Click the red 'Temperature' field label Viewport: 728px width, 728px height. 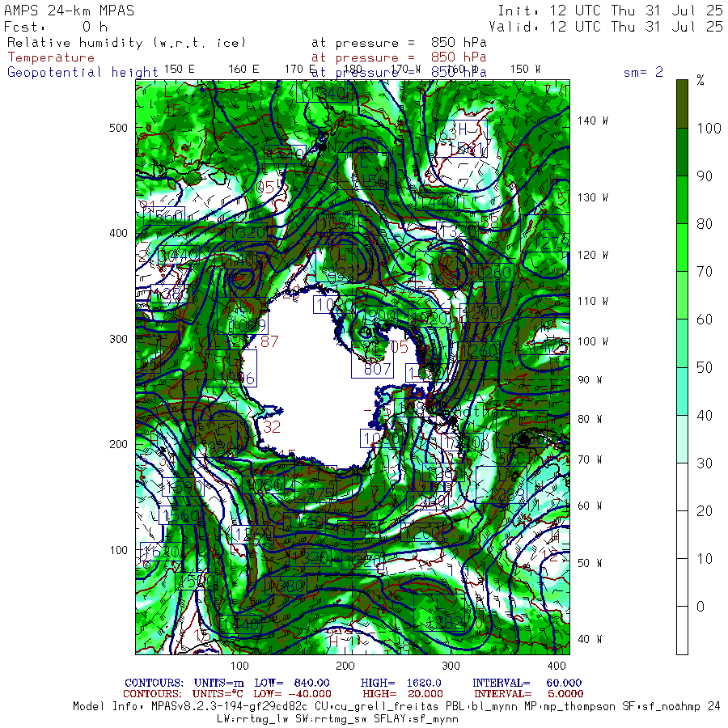(51, 57)
